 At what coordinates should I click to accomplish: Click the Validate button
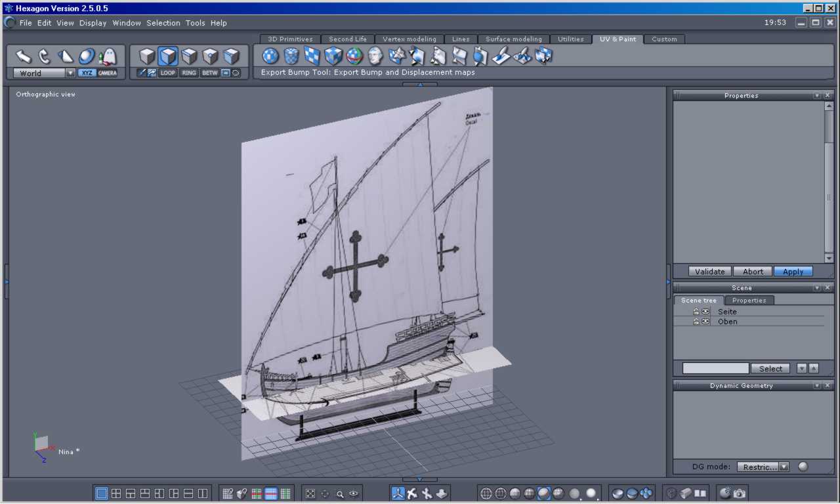[x=709, y=272]
